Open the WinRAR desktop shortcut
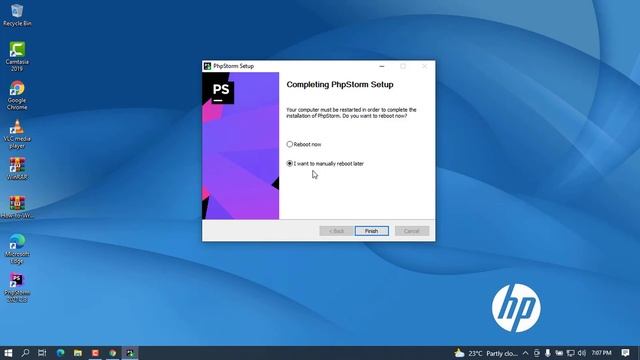Viewport: 640px width, 360px height. click(x=17, y=169)
